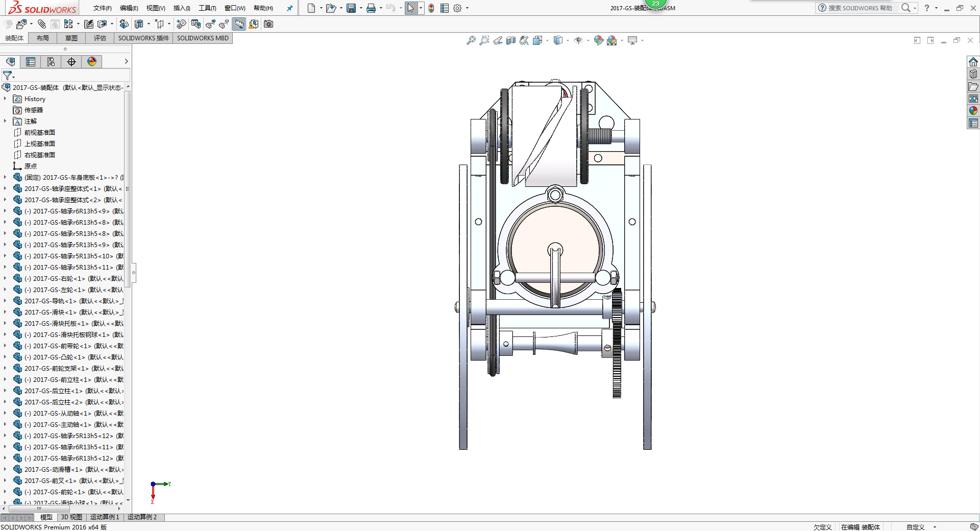Open the Appearances color ball in task pane

973,111
